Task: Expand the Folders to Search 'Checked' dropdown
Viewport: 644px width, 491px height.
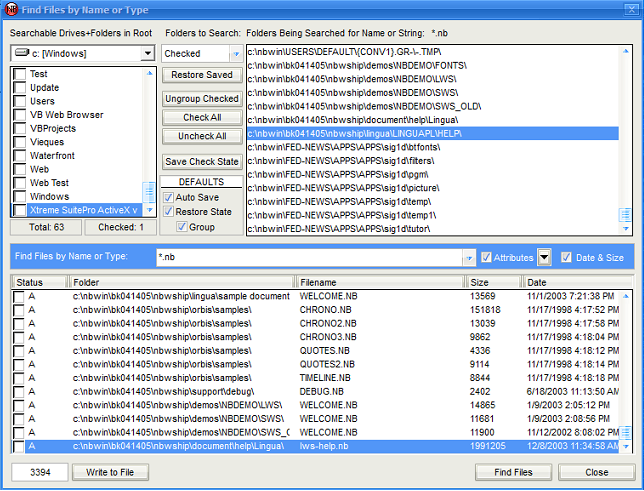Action: tap(236, 53)
